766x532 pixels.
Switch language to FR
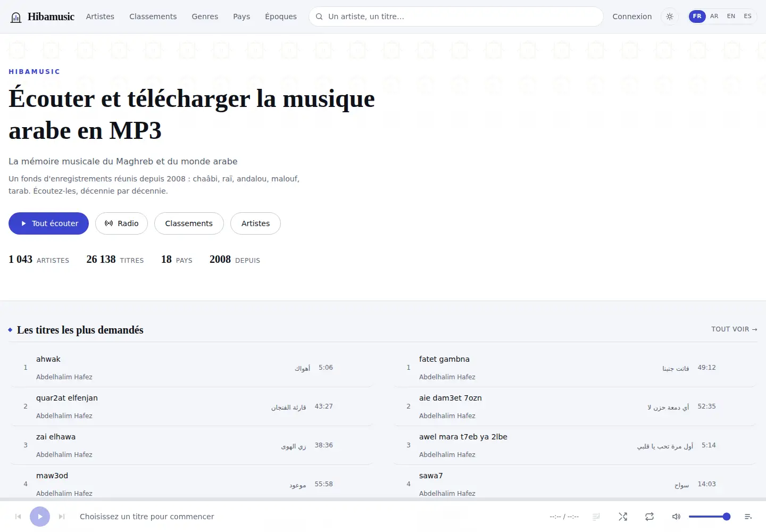(x=697, y=16)
